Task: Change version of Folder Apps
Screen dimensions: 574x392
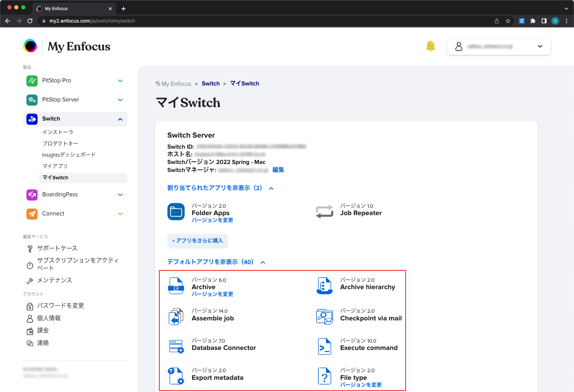Action: [213, 220]
